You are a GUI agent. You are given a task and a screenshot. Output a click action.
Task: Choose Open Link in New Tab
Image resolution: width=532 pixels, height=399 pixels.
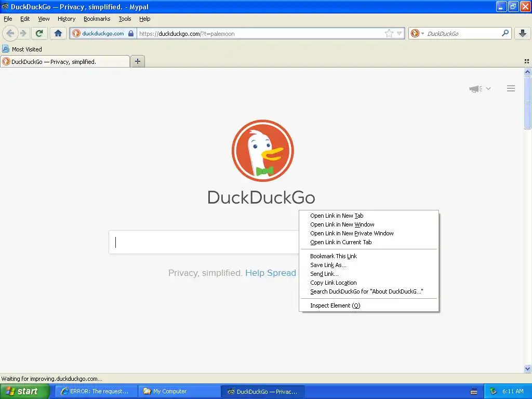point(369,216)
